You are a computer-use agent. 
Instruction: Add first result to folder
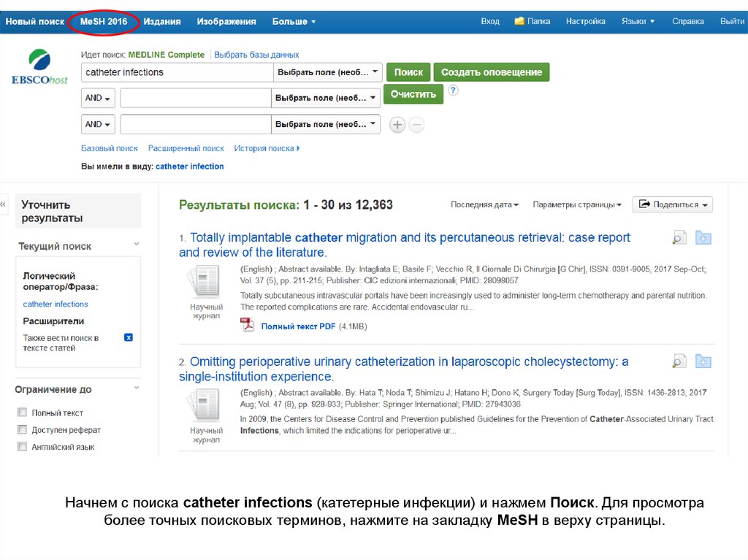(703, 237)
